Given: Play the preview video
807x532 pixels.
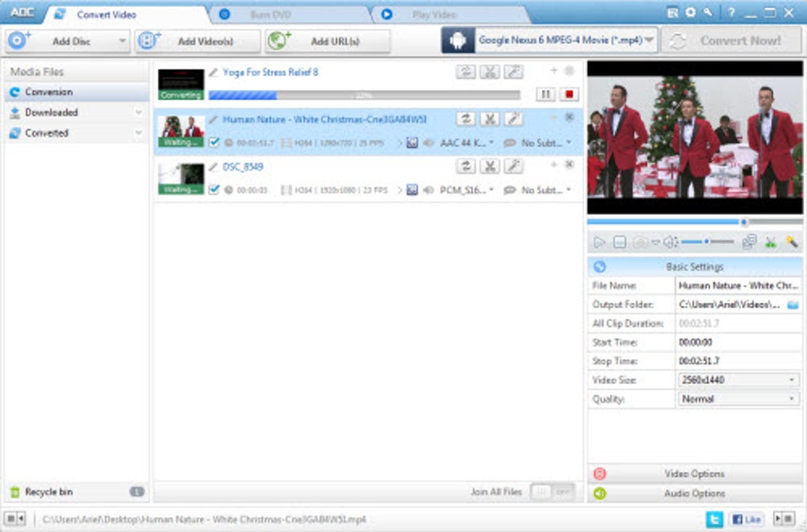Looking at the screenshot, I should click(599, 242).
